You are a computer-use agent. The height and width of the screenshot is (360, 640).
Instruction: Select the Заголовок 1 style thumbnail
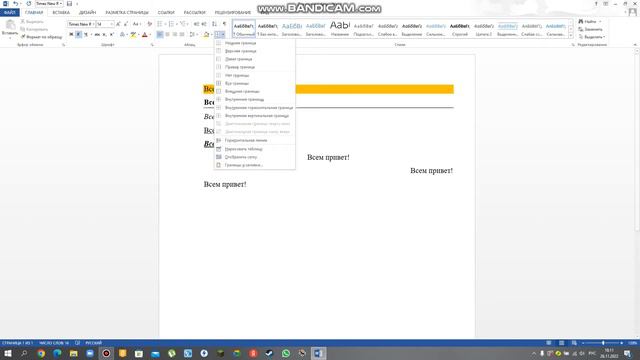point(292,29)
